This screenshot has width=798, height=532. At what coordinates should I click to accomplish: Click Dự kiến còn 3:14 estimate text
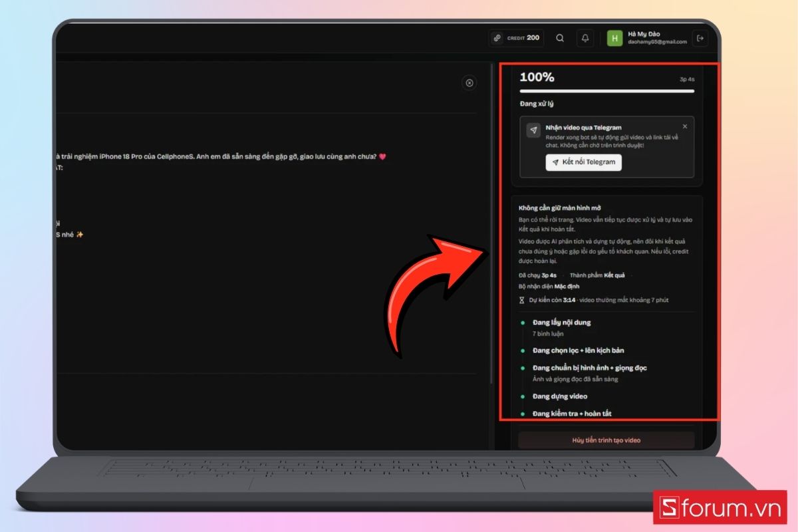[552, 300]
